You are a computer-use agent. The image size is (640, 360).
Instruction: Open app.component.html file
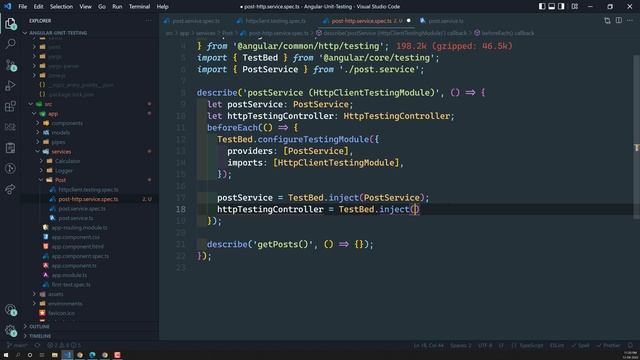point(77,247)
